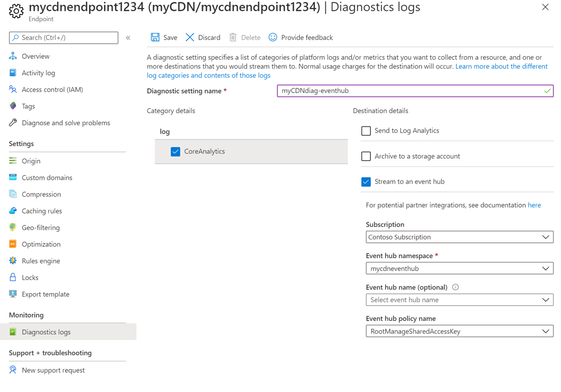The width and height of the screenshot is (561, 392).
Task: Expand the Event hub namespace dropdown
Action: pos(459,269)
